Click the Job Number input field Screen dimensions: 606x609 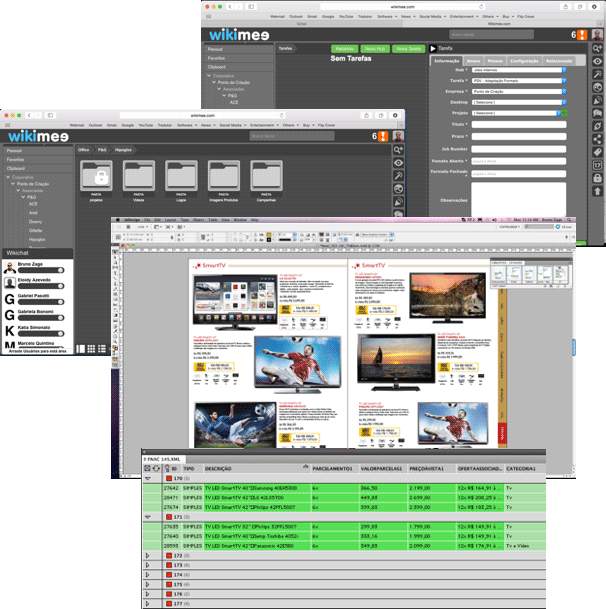pyautogui.click(x=519, y=149)
